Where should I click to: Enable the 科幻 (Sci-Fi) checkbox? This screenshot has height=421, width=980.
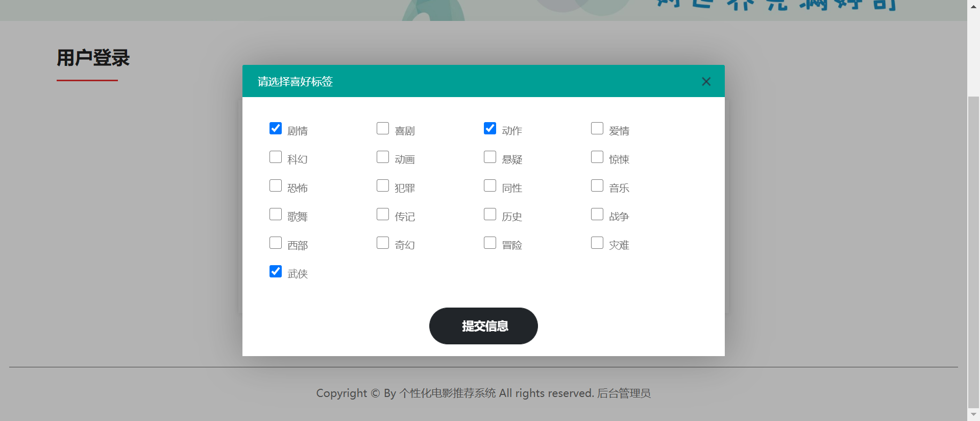click(276, 157)
